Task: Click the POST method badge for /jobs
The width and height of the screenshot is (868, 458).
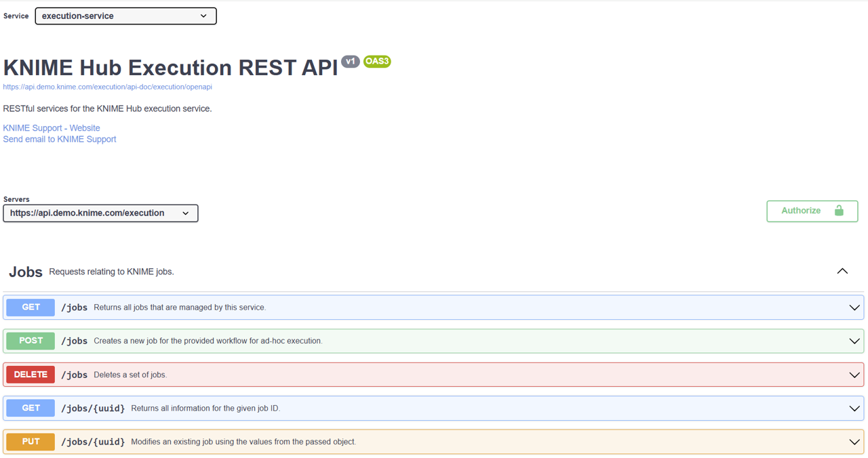Action: click(x=31, y=341)
